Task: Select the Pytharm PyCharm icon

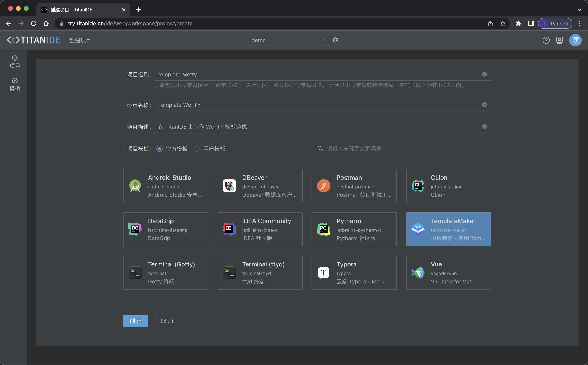Action: [x=323, y=229]
